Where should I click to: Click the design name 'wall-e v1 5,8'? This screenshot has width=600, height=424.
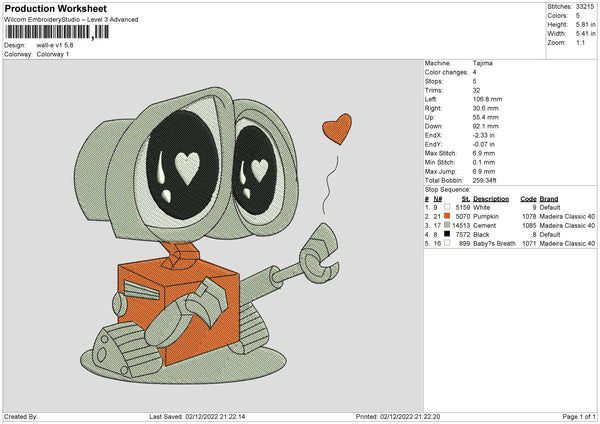[55, 45]
